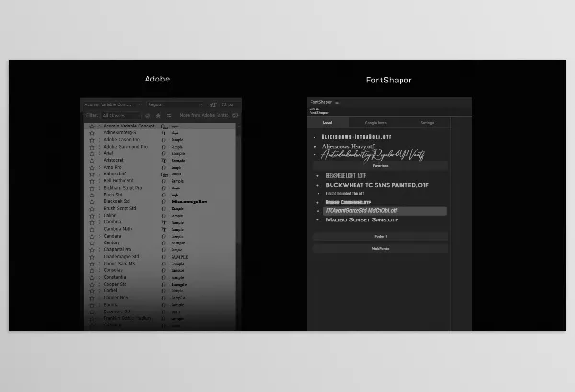Click the variable font icon on Acumin row
The height and width of the screenshot is (392, 575).
(164, 127)
